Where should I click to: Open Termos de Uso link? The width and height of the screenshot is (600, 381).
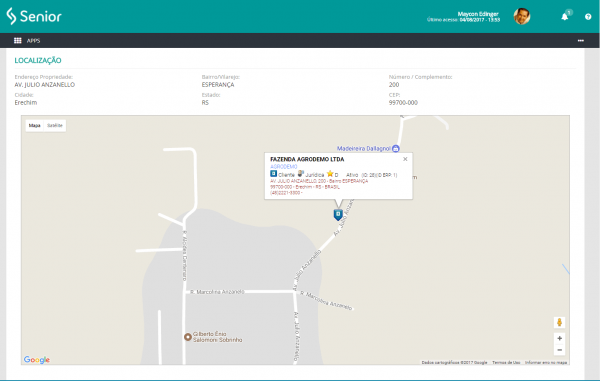(x=506, y=362)
